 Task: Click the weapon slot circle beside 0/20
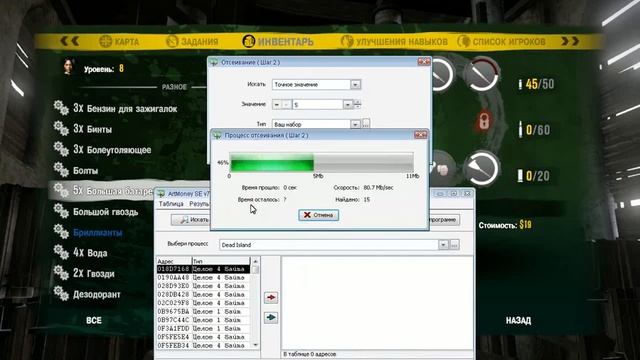(x=482, y=169)
